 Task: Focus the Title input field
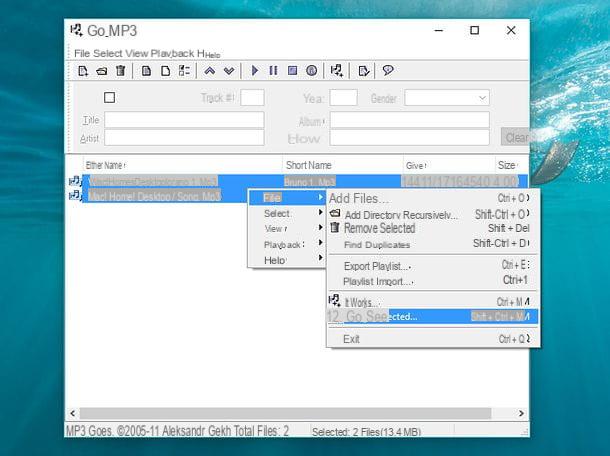pyautogui.click(x=184, y=120)
